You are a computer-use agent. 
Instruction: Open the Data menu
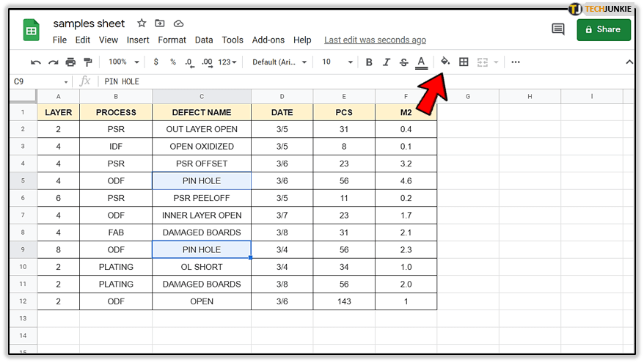tap(204, 40)
